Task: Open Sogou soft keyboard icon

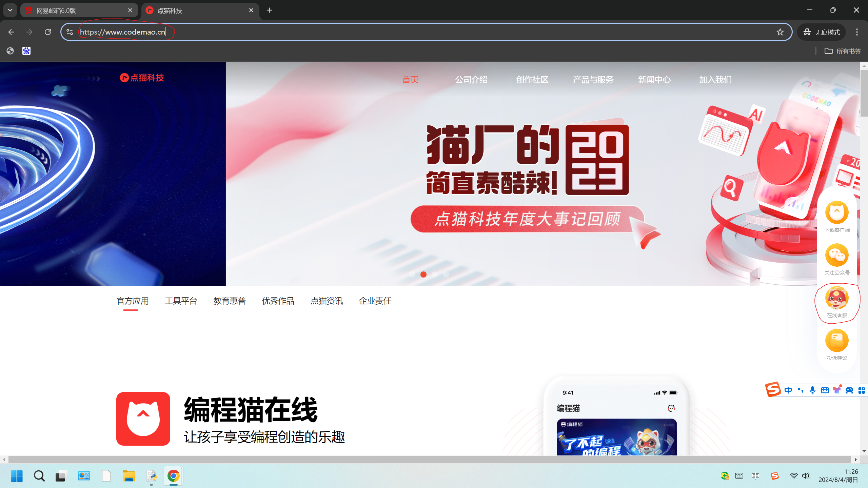Action: (x=825, y=390)
